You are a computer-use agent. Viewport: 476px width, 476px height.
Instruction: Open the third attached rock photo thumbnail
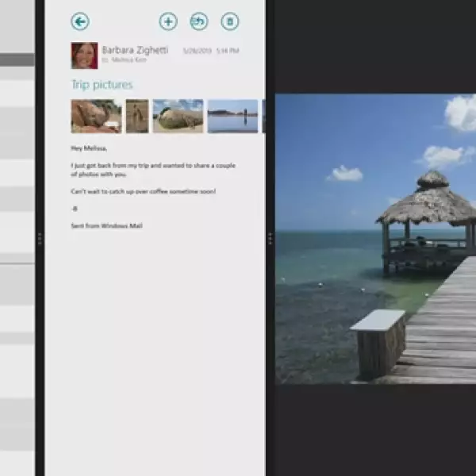coord(178,116)
